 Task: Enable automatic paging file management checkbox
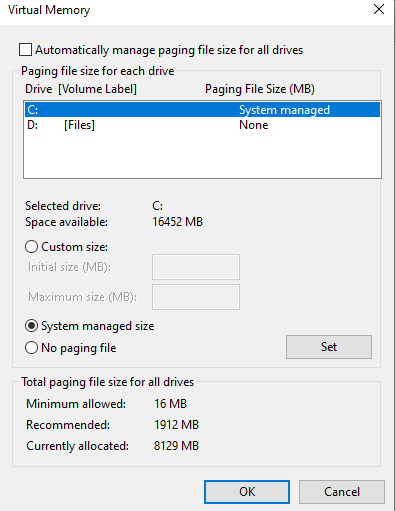25,50
